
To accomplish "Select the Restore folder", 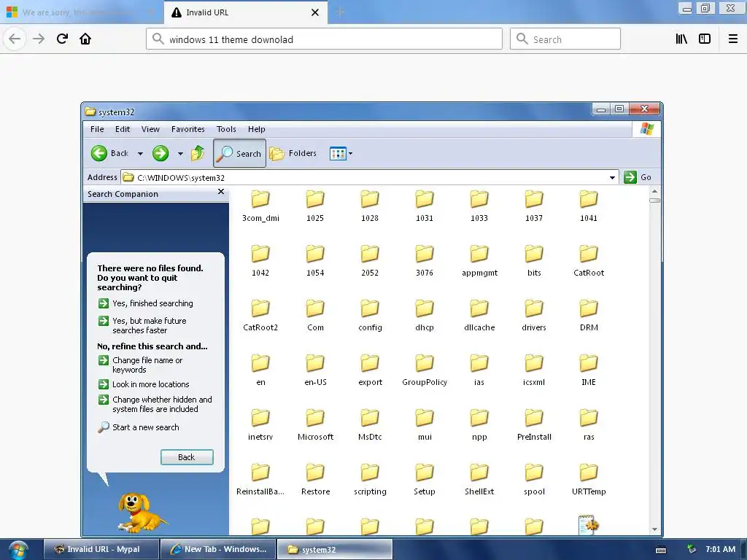I will [315, 481].
